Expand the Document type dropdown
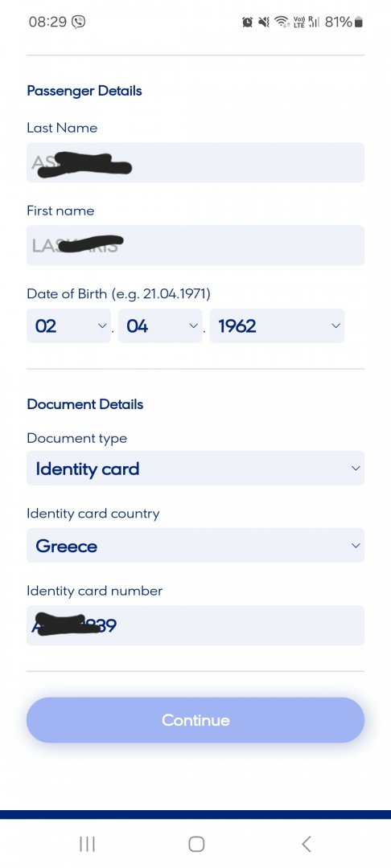 pyautogui.click(x=195, y=469)
